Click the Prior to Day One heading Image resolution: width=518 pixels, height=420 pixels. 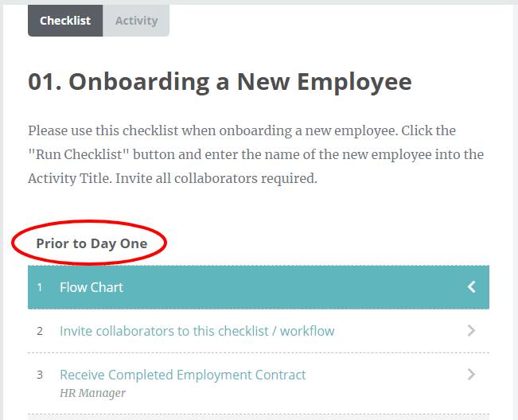(92, 243)
